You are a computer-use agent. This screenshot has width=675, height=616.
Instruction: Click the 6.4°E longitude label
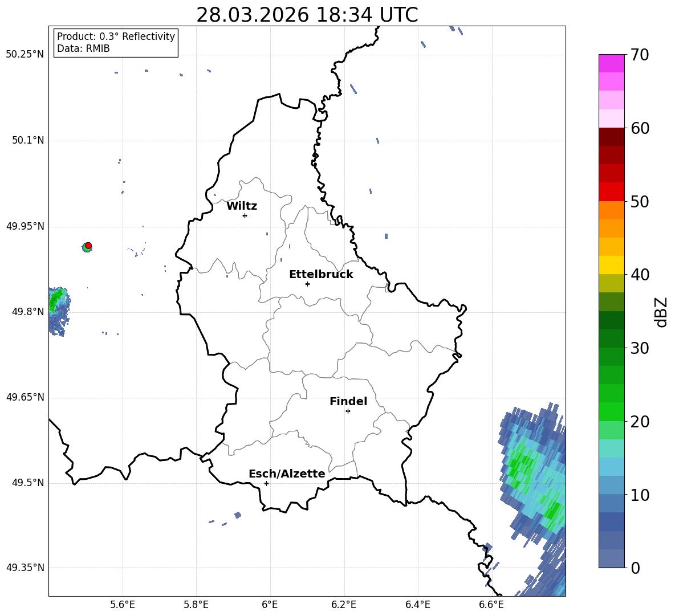(x=417, y=605)
